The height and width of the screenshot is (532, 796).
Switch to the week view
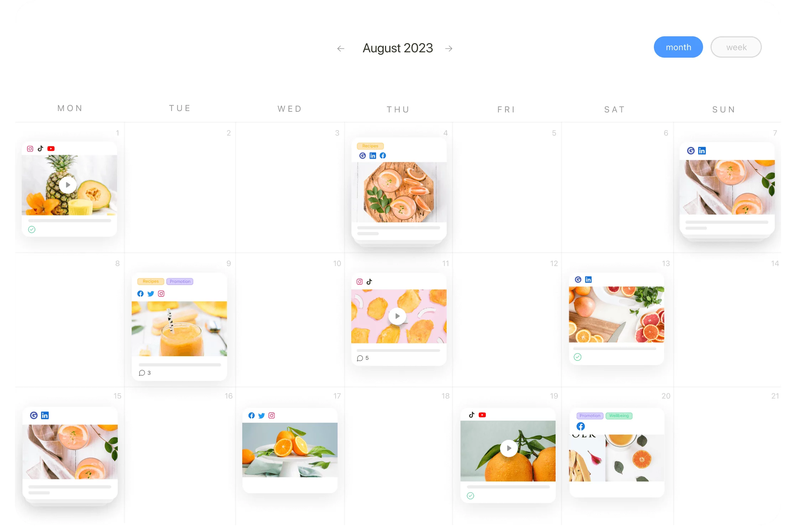735,47
